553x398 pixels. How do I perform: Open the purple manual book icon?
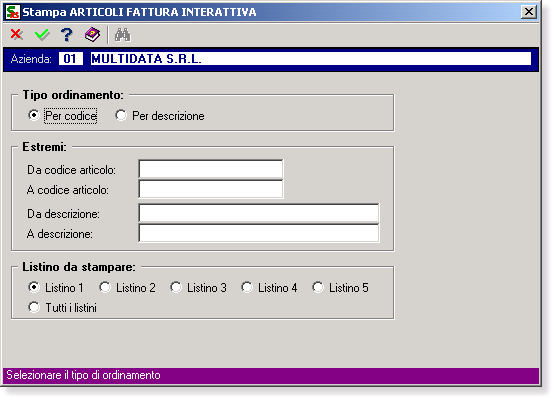tap(92, 35)
